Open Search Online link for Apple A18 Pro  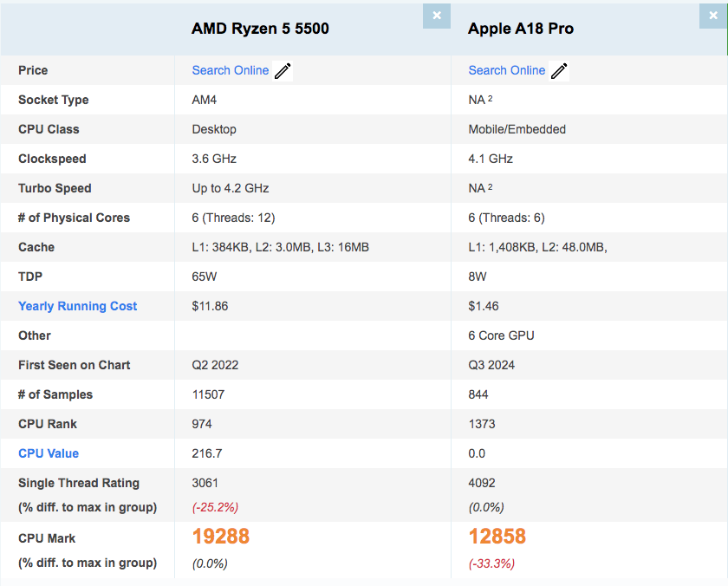coord(506,70)
